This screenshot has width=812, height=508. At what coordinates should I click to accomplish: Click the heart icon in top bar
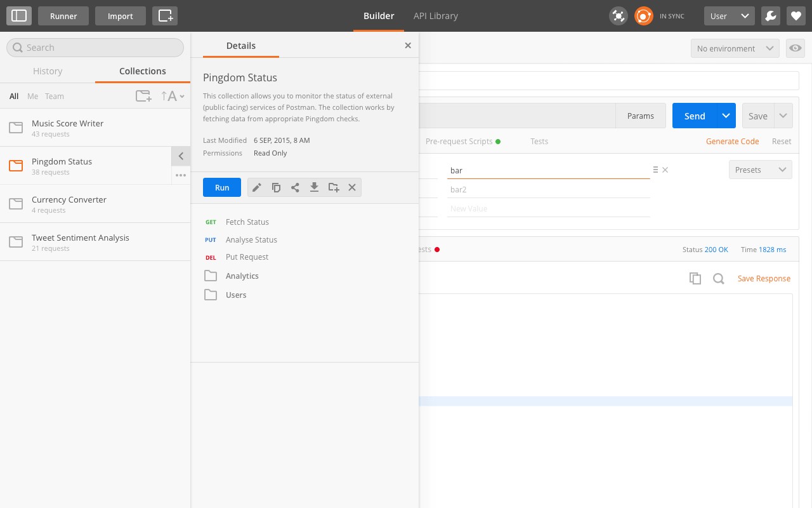coord(796,16)
